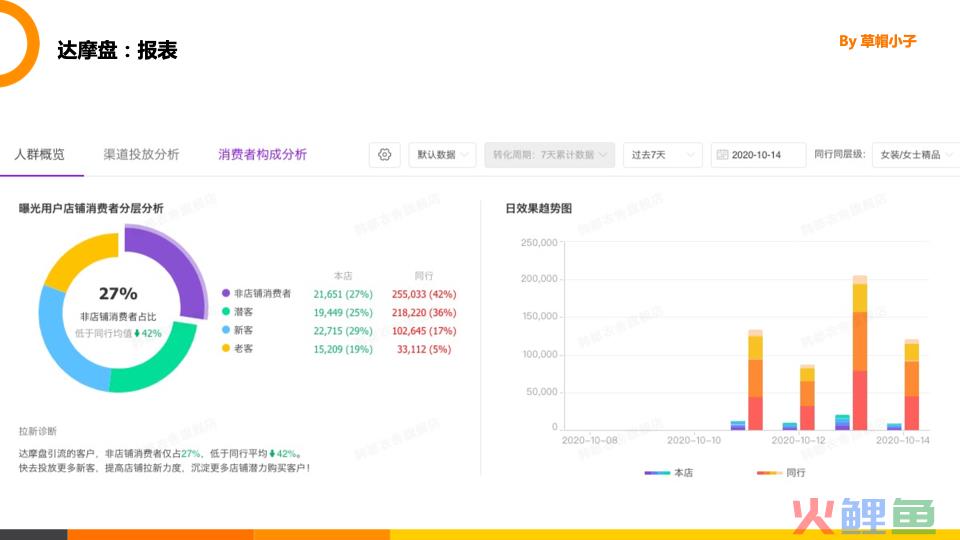This screenshot has width=960, height=540.
Task: Switch to the 渠道投放分析 tab
Action: click(x=141, y=154)
